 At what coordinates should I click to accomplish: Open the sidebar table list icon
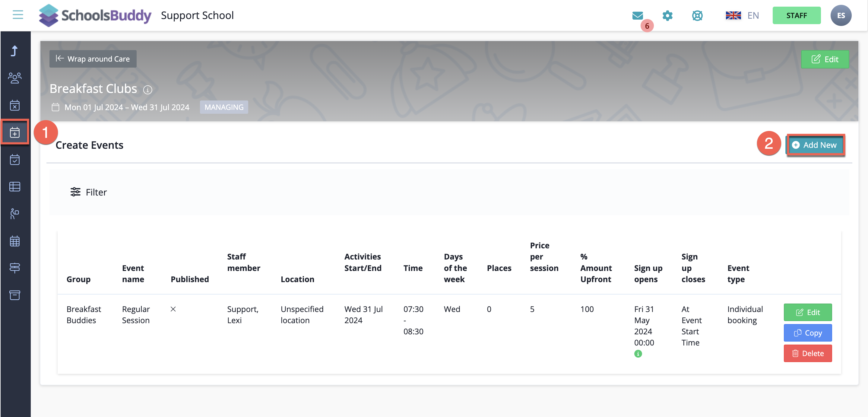(x=14, y=186)
